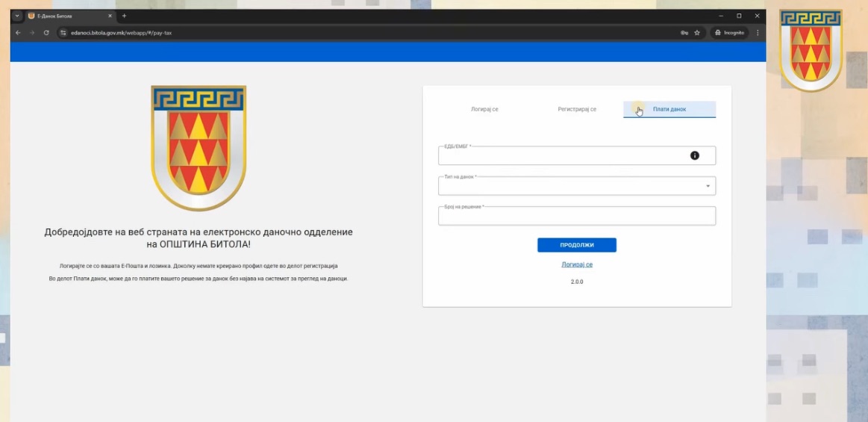Switch to the Логирај се tab

484,109
